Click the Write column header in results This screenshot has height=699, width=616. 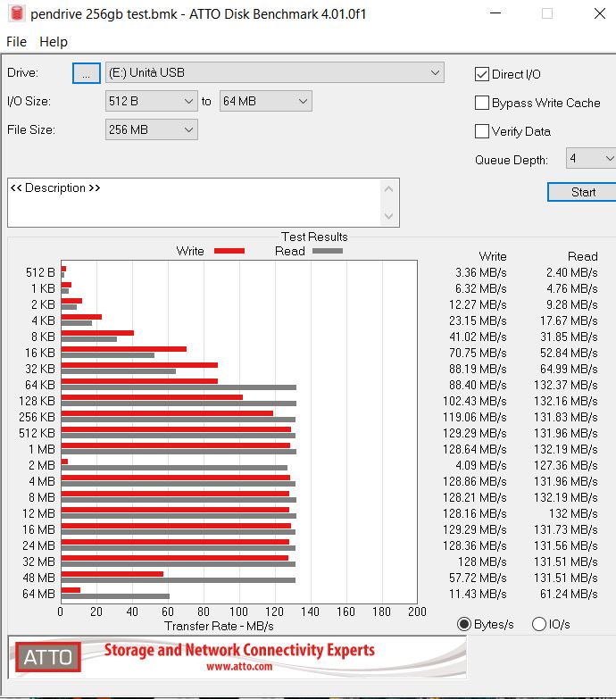493,257
